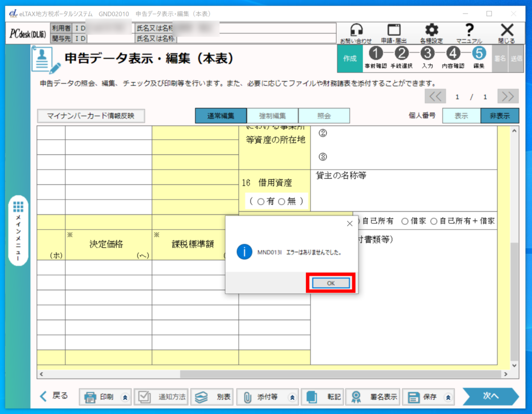
Task: Click the 署名表示 ribbon badge button
Action: pyautogui.click(x=373, y=397)
